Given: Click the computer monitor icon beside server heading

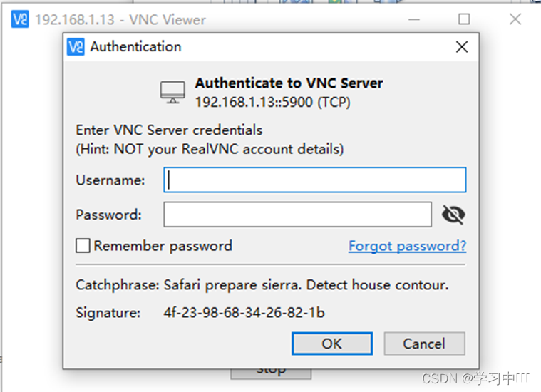Looking at the screenshot, I should tap(172, 92).
